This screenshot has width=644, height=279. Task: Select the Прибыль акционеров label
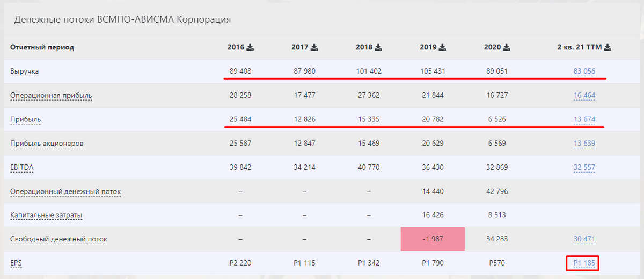click(47, 144)
